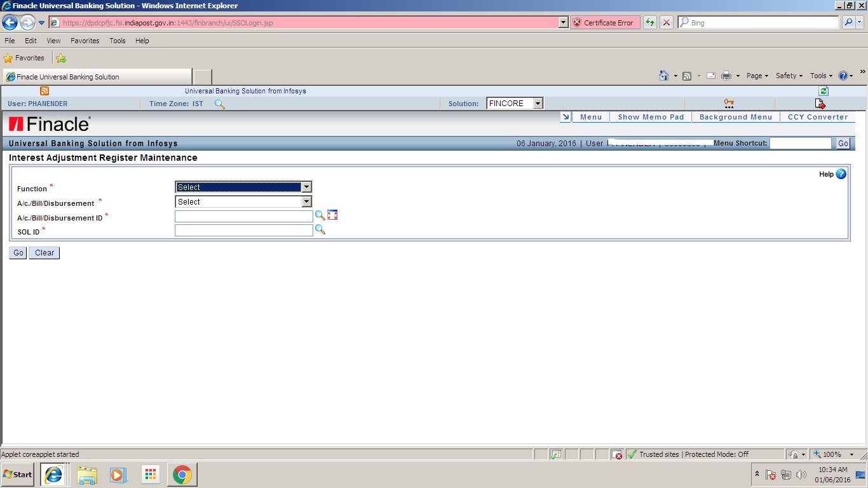The image size is (868, 488).
Task: Click inside the SOL ID input field
Action: pyautogui.click(x=243, y=230)
